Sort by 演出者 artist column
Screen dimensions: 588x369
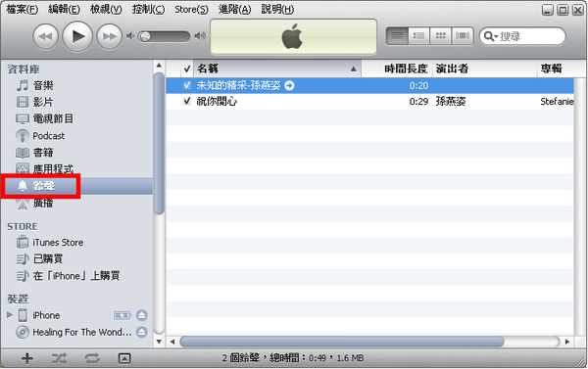point(485,69)
